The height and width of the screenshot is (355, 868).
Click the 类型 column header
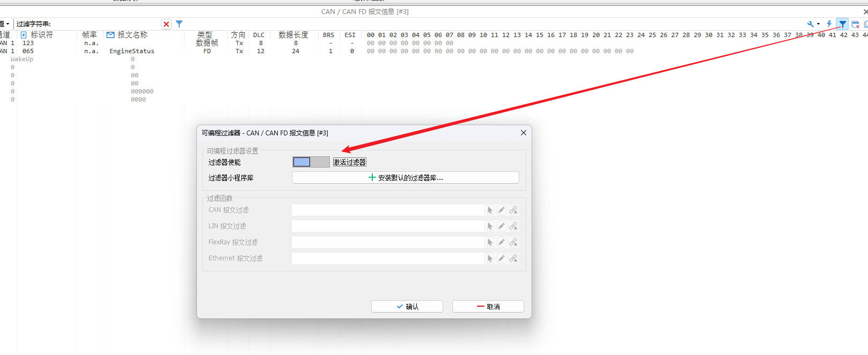204,35
